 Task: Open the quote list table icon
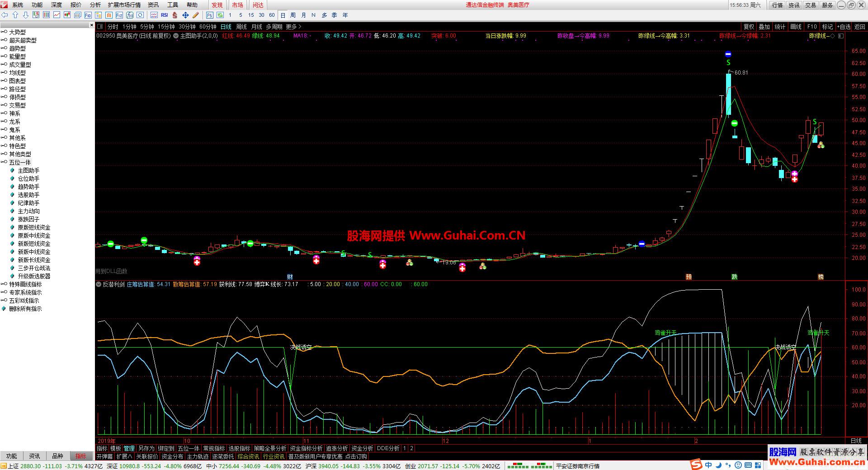46,15
